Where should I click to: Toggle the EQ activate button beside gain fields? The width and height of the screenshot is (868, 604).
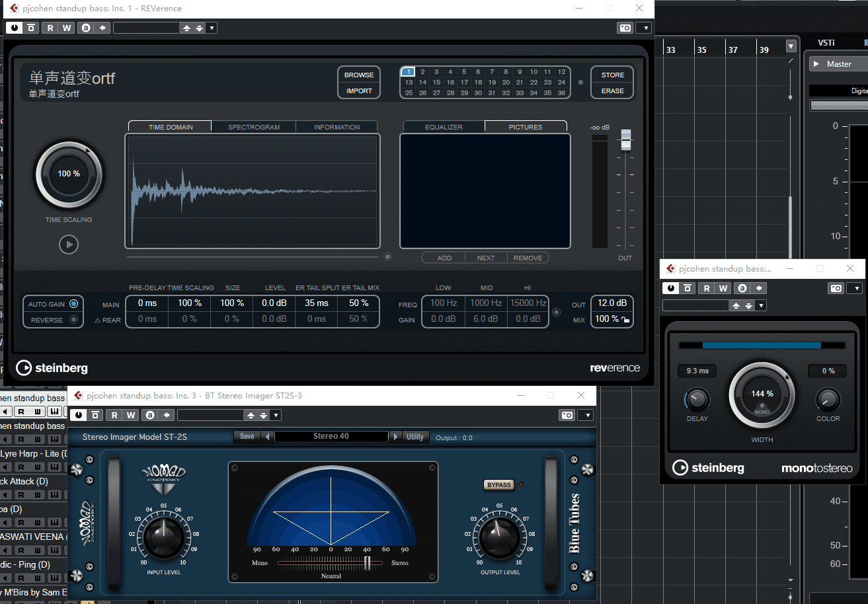557,313
